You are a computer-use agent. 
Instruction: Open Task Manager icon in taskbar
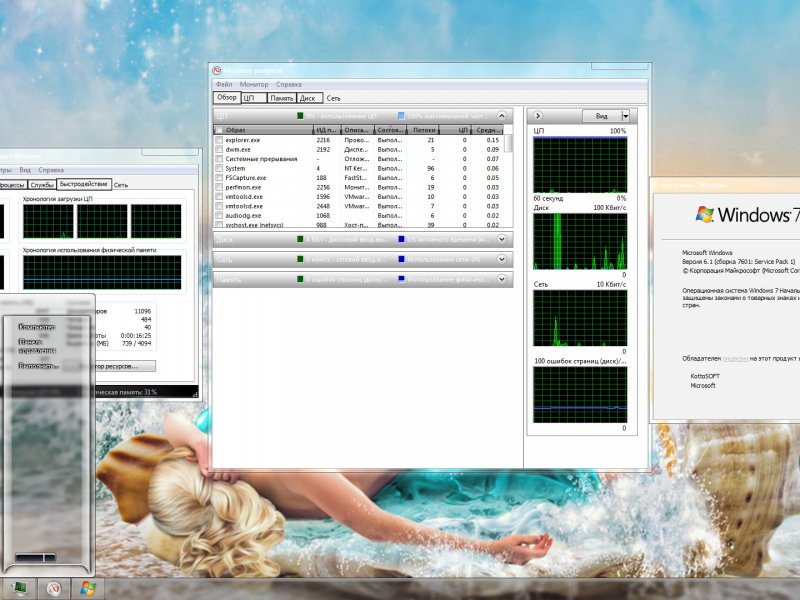(20, 588)
